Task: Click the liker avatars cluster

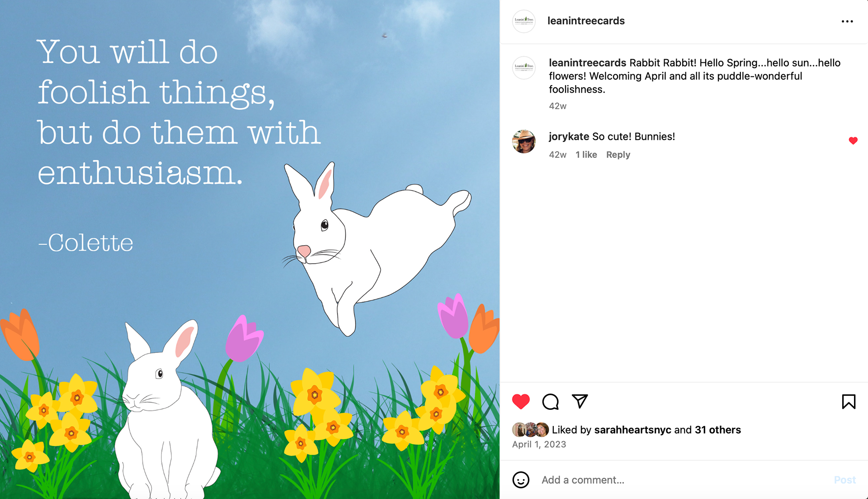Action: pos(530,430)
